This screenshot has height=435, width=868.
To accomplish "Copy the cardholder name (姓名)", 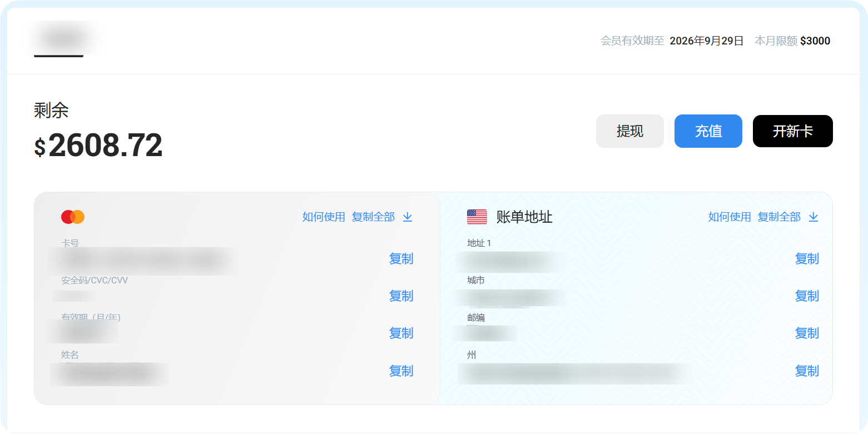I will pos(401,371).
